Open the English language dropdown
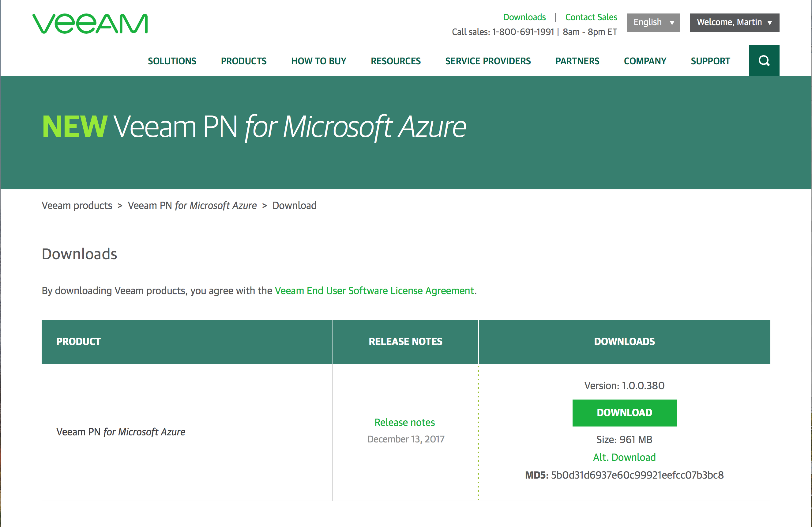The width and height of the screenshot is (812, 527). (653, 23)
